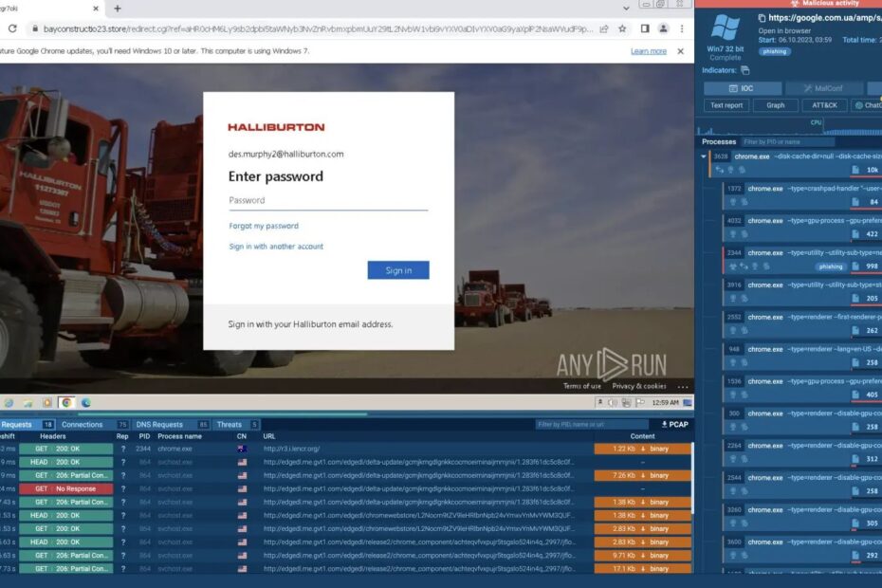
Task: Focus the network filter by PID, name or url
Action: tap(592, 424)
